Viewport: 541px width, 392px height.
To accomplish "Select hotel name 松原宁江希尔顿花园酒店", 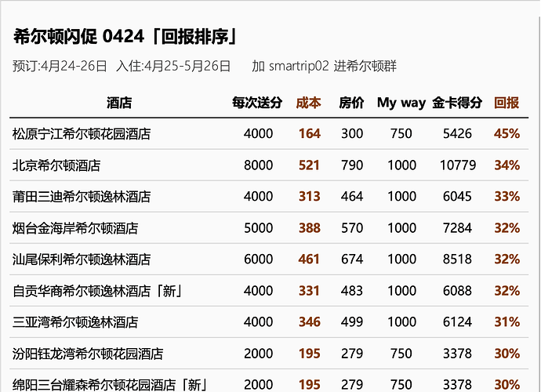I will click(x=82, y=134).
